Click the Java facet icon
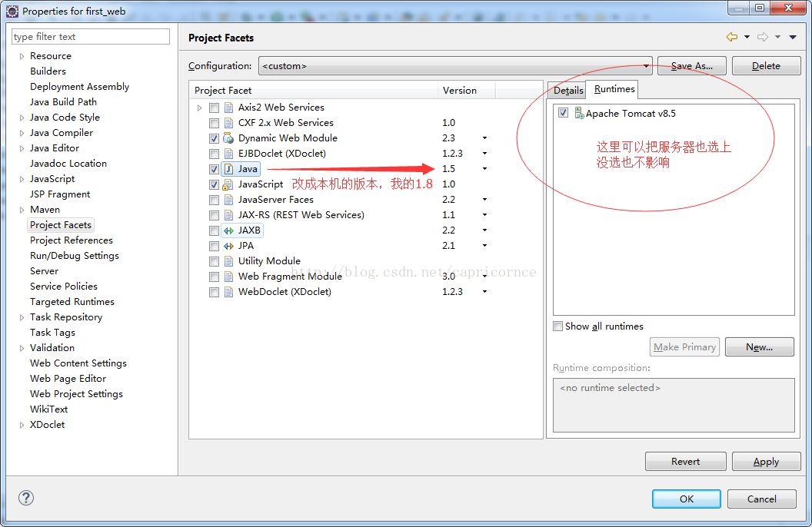This screenshot has height=527, width=812. 228,169
